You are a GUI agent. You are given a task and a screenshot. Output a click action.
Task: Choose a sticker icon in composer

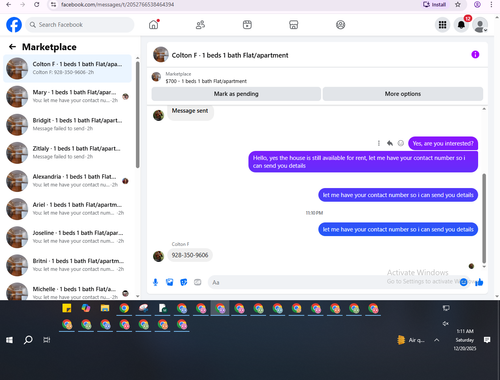tap(184, 283)
